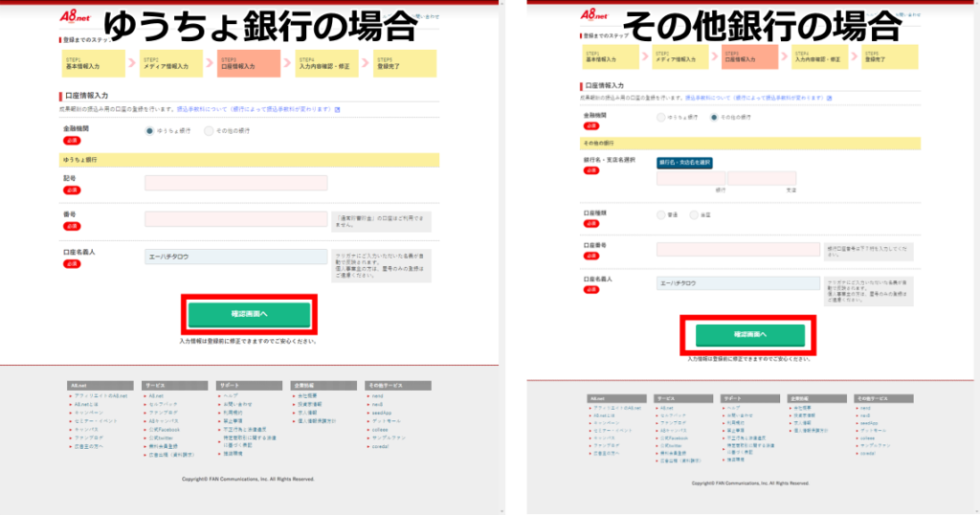Click 口座名義人 field in the ゆうちょ銀行 example

235,257
